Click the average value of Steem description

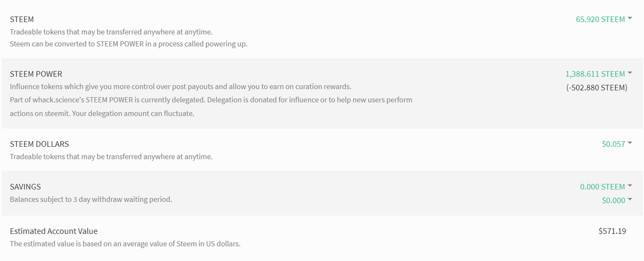(x=125, y=244)
